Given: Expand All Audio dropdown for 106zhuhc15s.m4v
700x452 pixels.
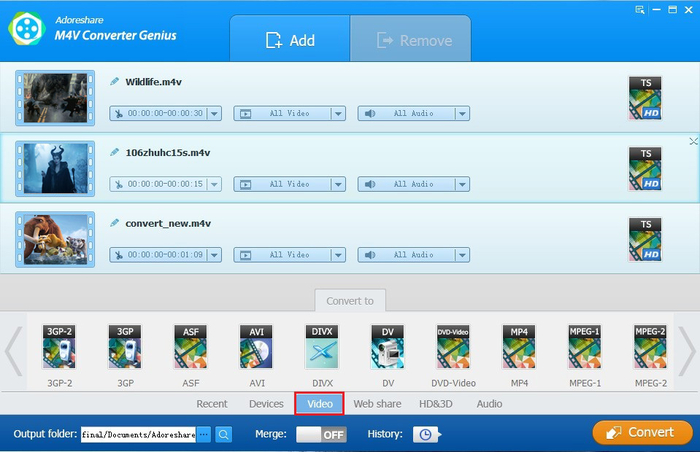Looking at the screenshot, I should click(x=462, y=184).
